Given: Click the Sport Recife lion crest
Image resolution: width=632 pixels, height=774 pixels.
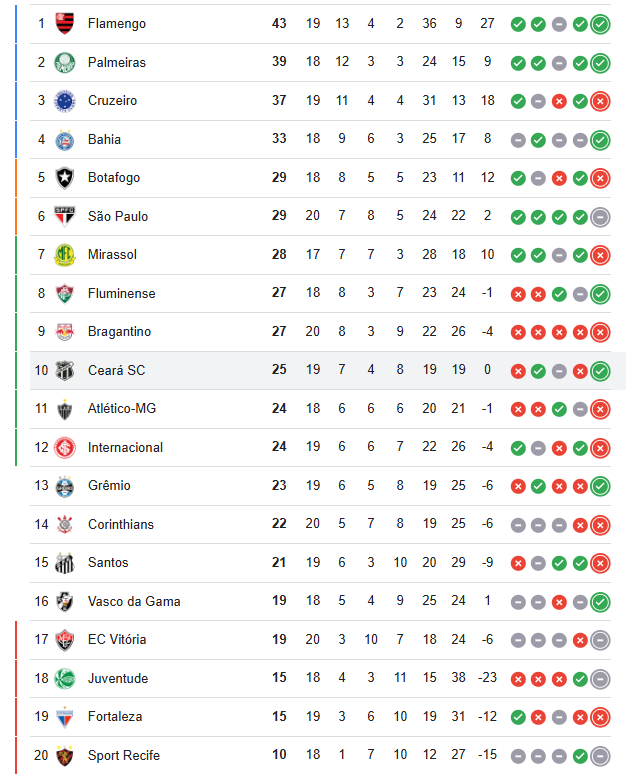Looking at the screenshot, I should click(65, 756).
